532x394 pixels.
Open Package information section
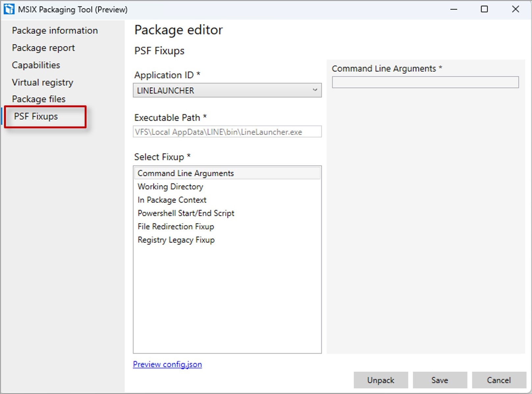pyautogui.click(x=55, y=30)
